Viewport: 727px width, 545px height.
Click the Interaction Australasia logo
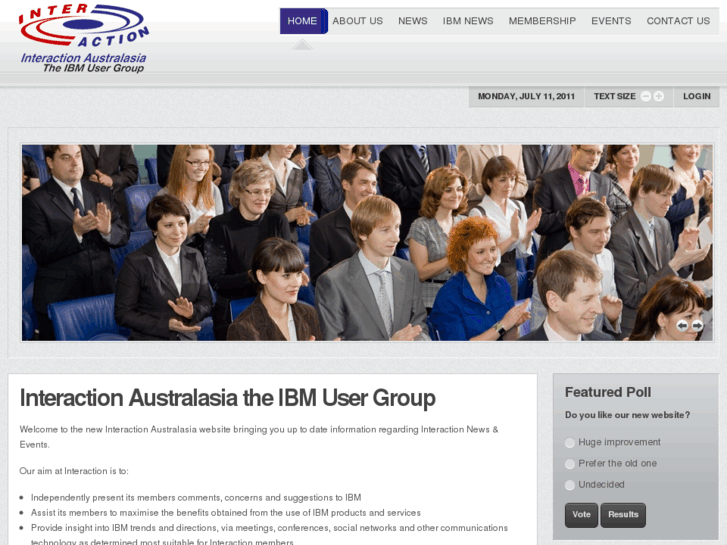tap(83, 38)
